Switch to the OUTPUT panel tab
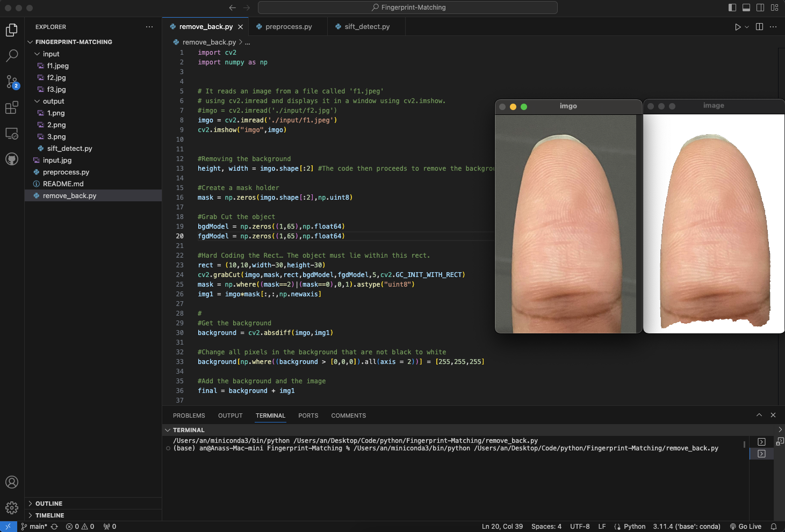This screenshot has width=785, height=532. click(x=231, y=416)
